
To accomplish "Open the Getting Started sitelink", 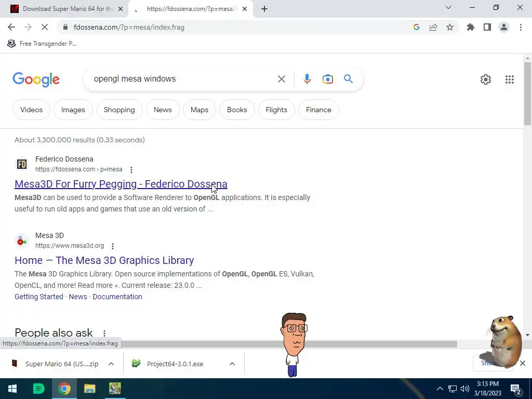I will click(x=38, y=297).
